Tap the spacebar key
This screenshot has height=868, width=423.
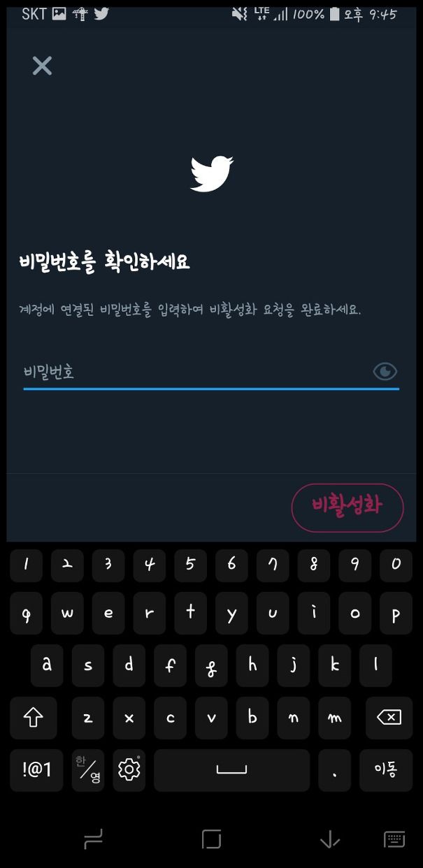point(231,770)
